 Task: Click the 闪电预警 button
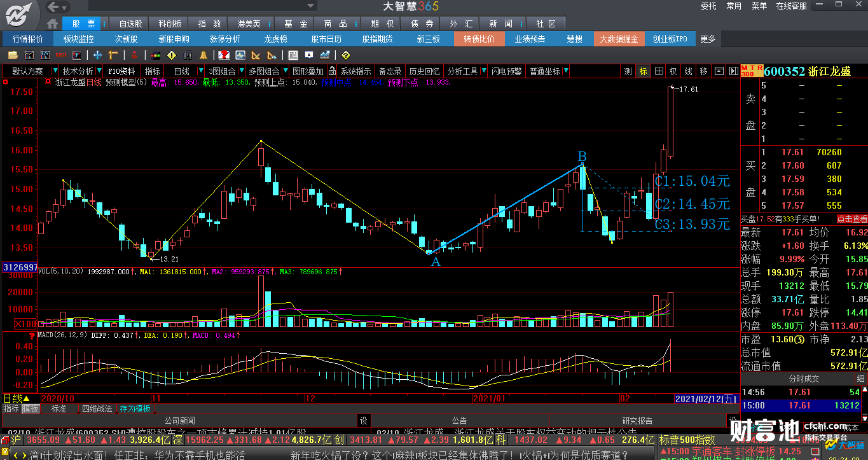[x=507, y=71]
